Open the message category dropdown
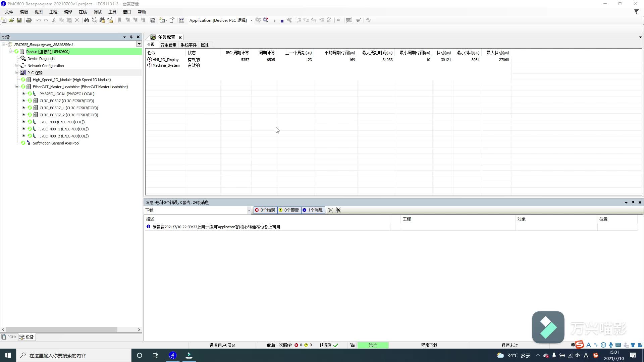This screenshot has height=362, width=644. [249, 210]
